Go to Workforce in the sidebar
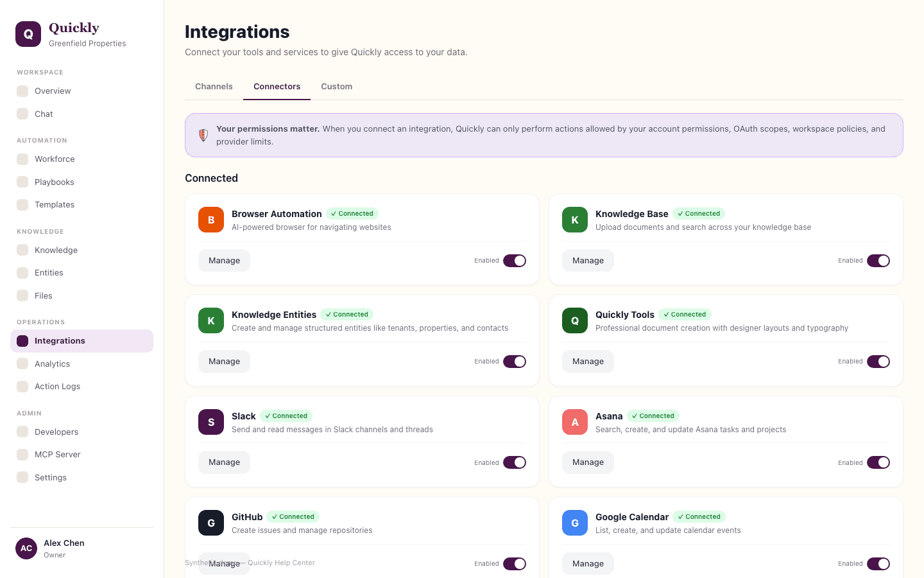924x578 pixels. [x=81, y=159]
